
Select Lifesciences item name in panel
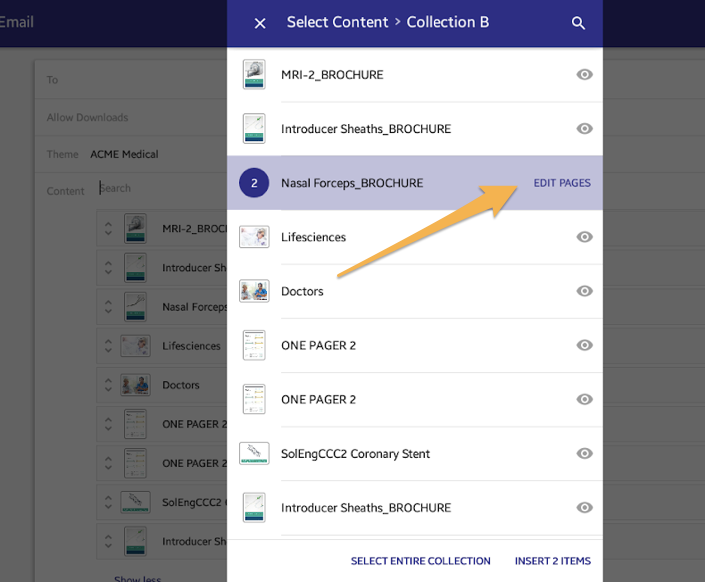click(x=313, y=237)
